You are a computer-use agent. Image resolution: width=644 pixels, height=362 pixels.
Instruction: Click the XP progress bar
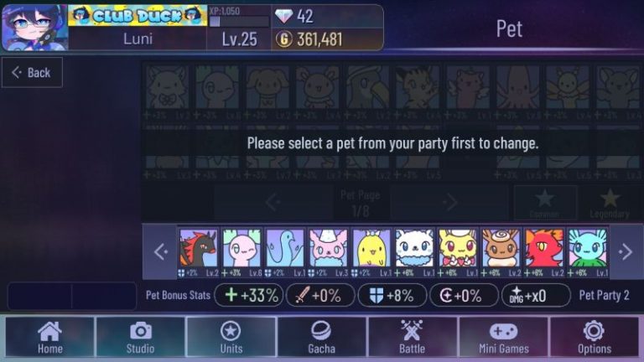click(x=239, y=21)
